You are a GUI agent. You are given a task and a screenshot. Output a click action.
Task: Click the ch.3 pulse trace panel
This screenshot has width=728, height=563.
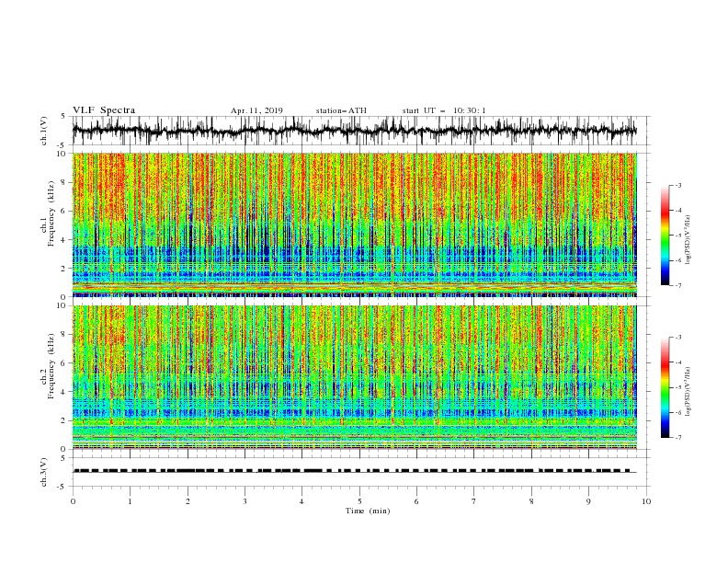pyautogui.click(x=361, y=472)
